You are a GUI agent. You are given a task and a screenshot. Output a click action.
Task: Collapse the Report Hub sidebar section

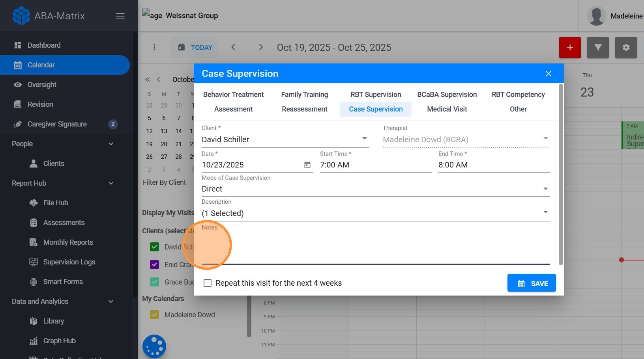tap(111, 183)
